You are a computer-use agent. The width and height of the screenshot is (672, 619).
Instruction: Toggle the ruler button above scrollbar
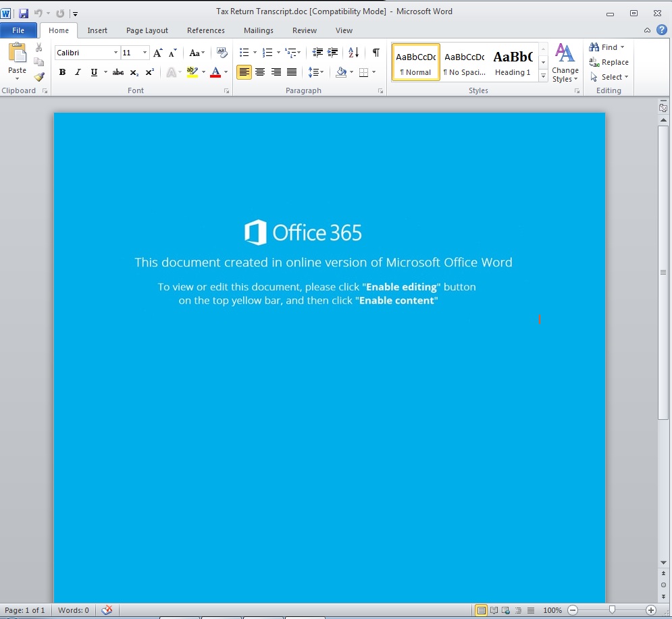663,108
